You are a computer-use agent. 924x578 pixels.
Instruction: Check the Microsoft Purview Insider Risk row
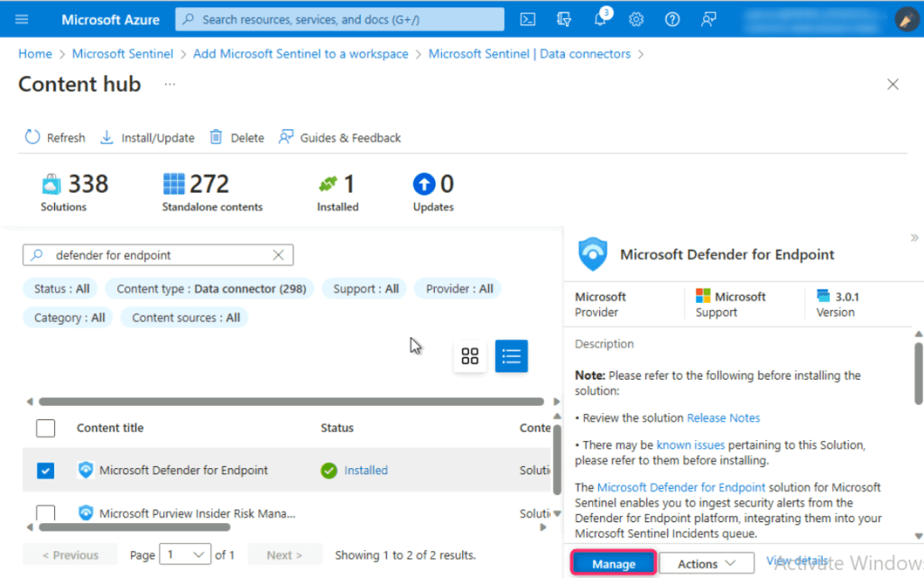click(x=45, y=513)
